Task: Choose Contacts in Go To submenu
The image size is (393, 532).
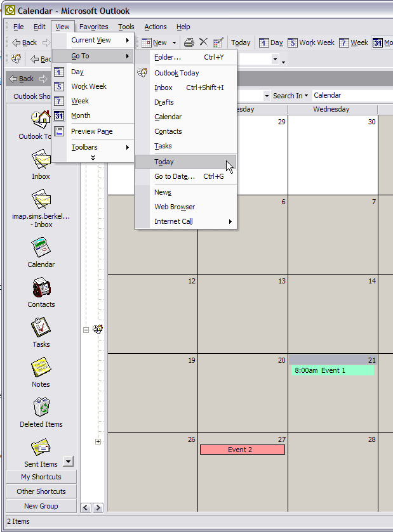Action: point(186,131)
